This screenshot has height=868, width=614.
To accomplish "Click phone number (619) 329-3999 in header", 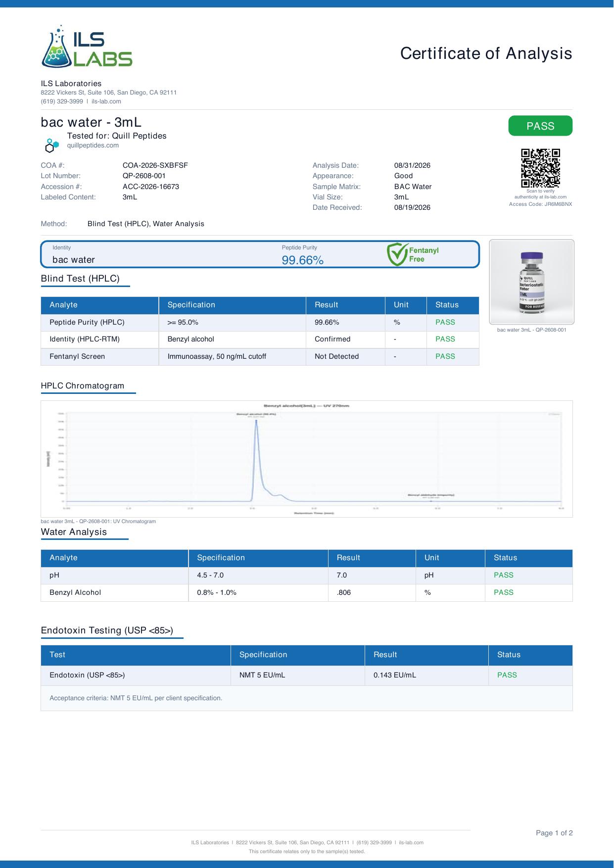I will point(62,101).
